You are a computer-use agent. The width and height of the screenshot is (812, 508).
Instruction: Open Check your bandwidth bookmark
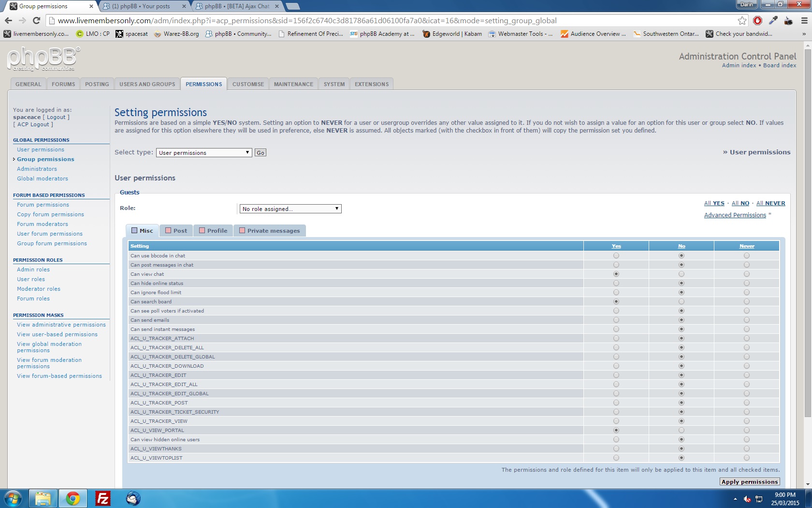click(739, 34)
